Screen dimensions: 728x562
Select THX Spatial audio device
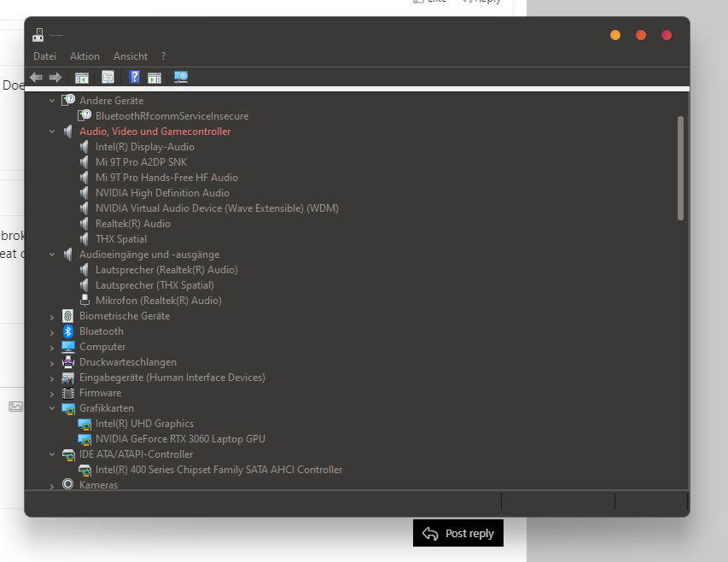click(121, 239)
